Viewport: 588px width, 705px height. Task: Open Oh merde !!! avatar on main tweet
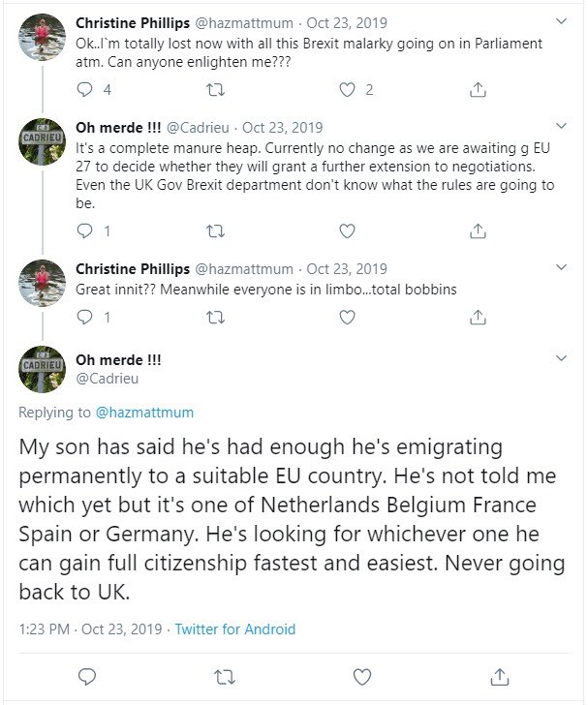click(42, 369)
